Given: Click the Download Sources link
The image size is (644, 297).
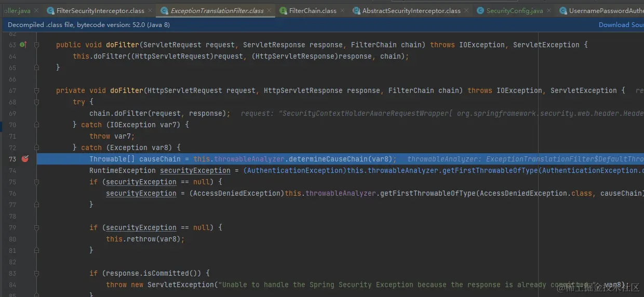Looking at the screenshot, I should point(621,24).
